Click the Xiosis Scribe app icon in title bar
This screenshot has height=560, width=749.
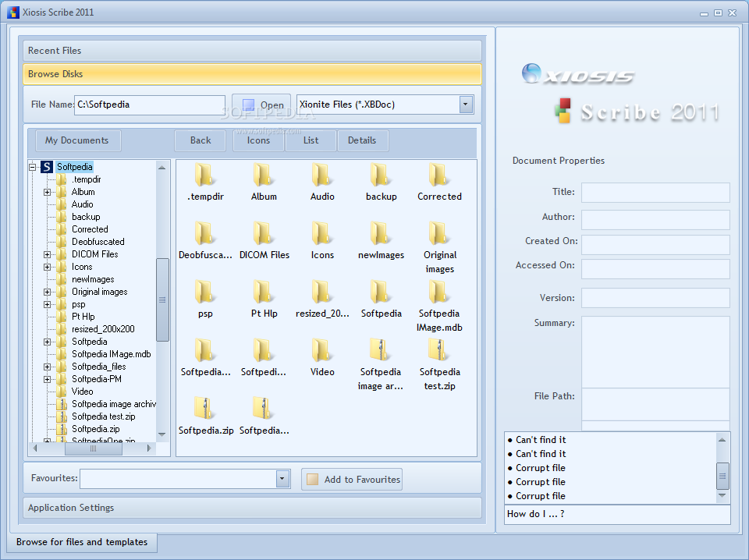[x=13, y=12]
